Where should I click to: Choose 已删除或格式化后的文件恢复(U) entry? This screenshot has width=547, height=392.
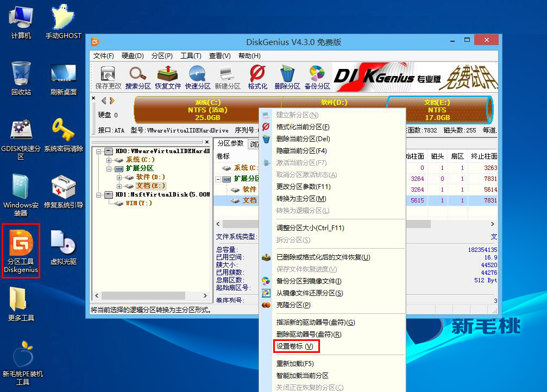(x=332, y=257)
